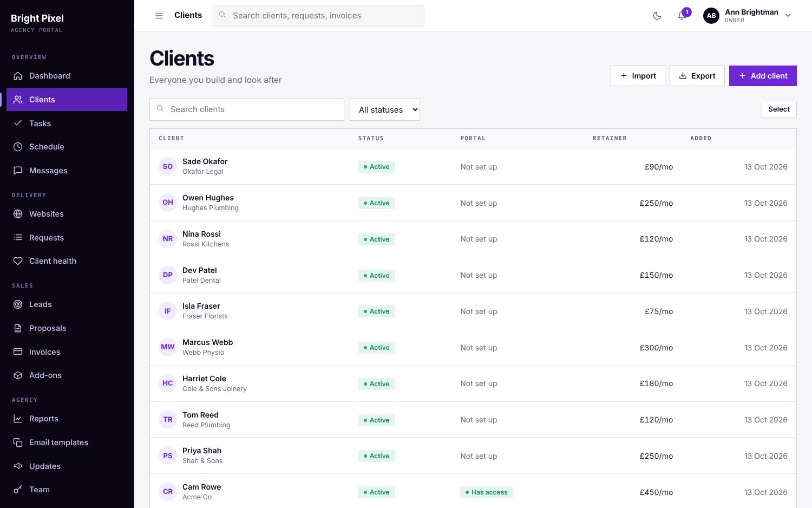Screen dimensions: 812x508
Task: Click the Client health heart icon
Action: pyautogui.click(x=18, y=261)
